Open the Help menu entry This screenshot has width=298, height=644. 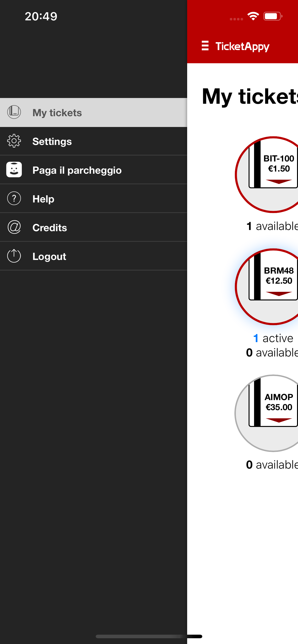pyautogui.click(x=93, y=199)
